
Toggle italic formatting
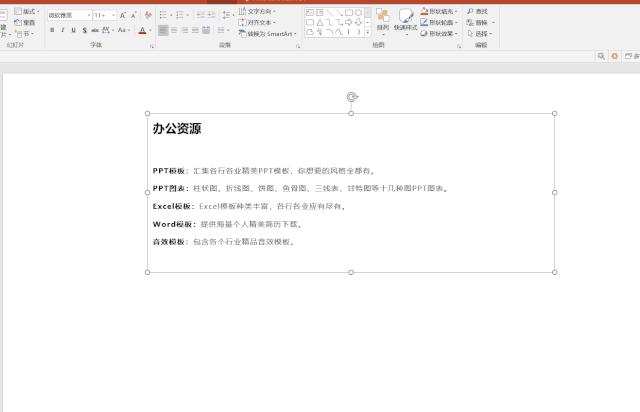coord(62,30)
